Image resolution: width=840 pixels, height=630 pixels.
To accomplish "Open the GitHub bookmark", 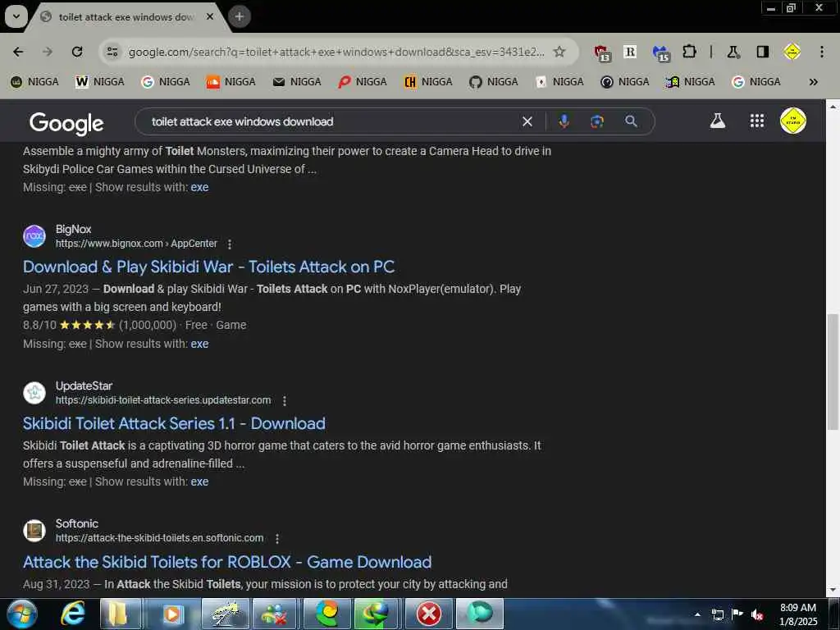I will tap(494, 81).
